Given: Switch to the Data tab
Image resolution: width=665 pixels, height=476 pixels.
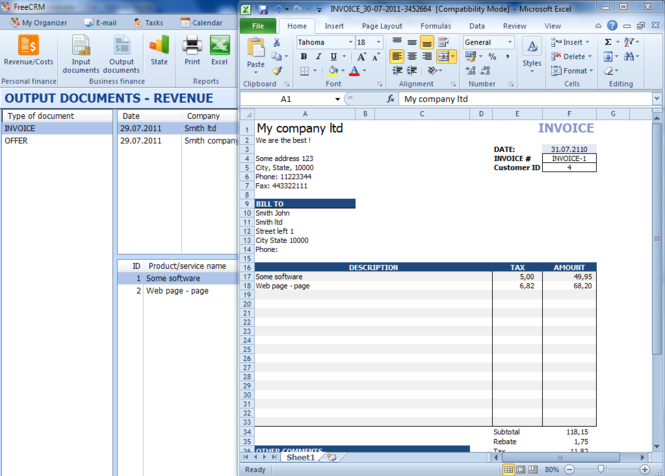Looking at the screenshot, I should point(477,26).
